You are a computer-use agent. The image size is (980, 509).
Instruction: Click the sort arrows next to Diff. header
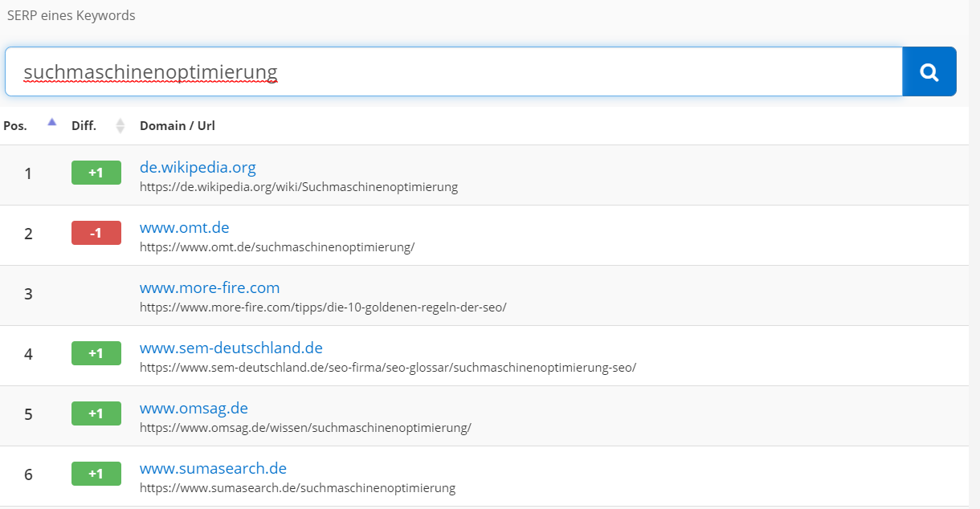pos(120,125)
